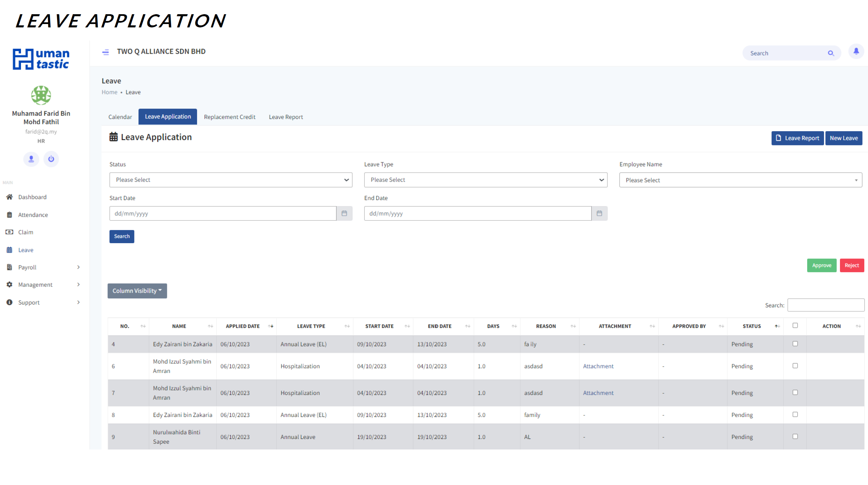Enable the select-all checkbox in column header
Image resolution: width=868 pixels, height=485 pixels.
(x=795, y=325)
